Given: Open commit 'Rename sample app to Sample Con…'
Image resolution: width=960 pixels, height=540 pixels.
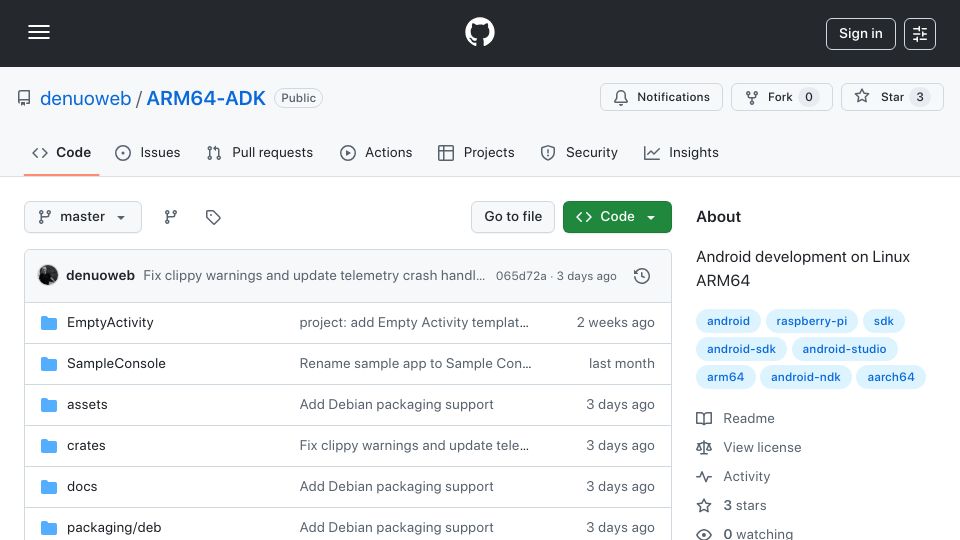Looking at the screenshot, I should pyautogui.click(x=415, y=364).
